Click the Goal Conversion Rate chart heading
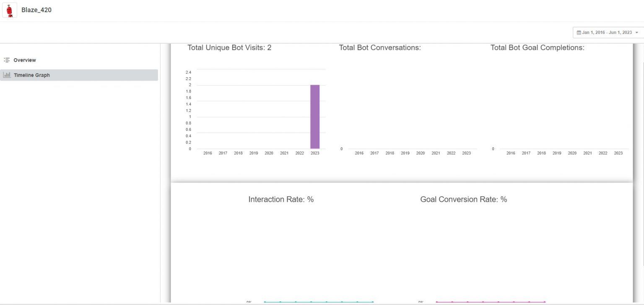This screenshot has height=305, width=644. 463,199
